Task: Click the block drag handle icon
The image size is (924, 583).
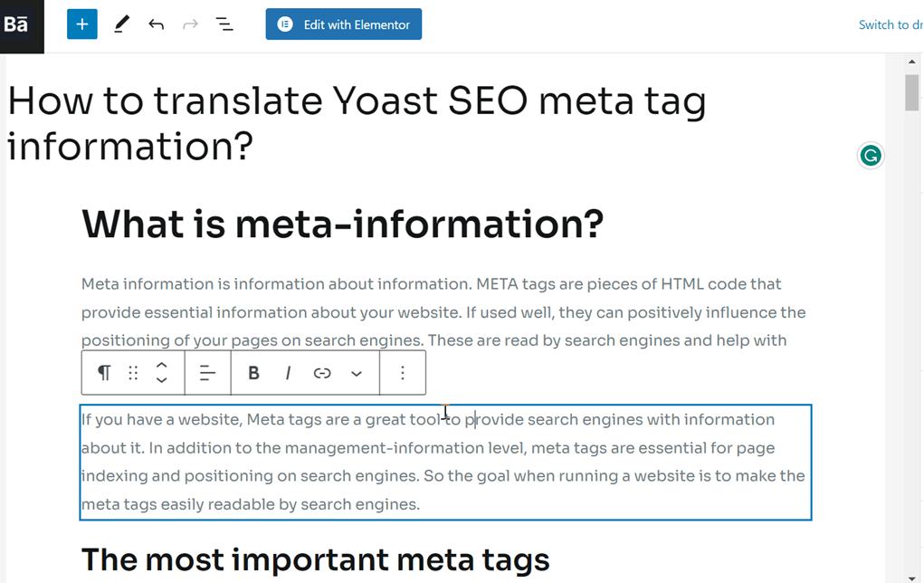Action: pyautogui.click(x=133, y=373)
